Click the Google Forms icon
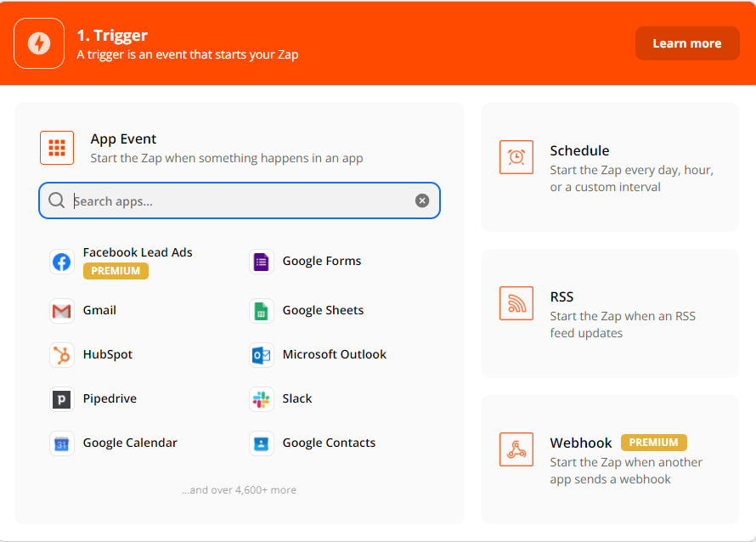The image size is (756, 542). (262, 262)
